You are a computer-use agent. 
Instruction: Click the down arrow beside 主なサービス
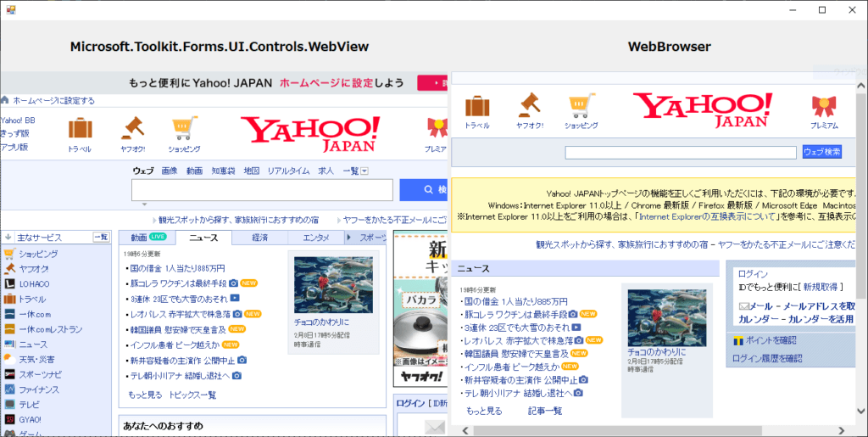coord(8,237)
